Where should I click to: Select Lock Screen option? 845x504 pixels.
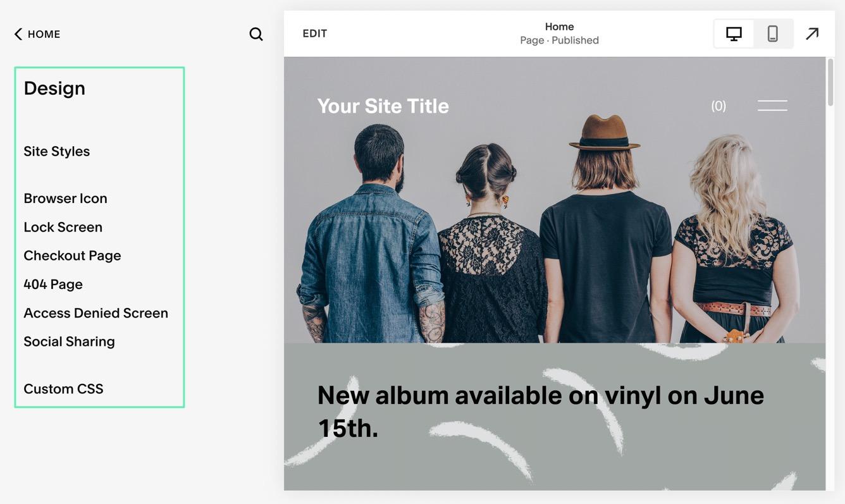point(63,227)
